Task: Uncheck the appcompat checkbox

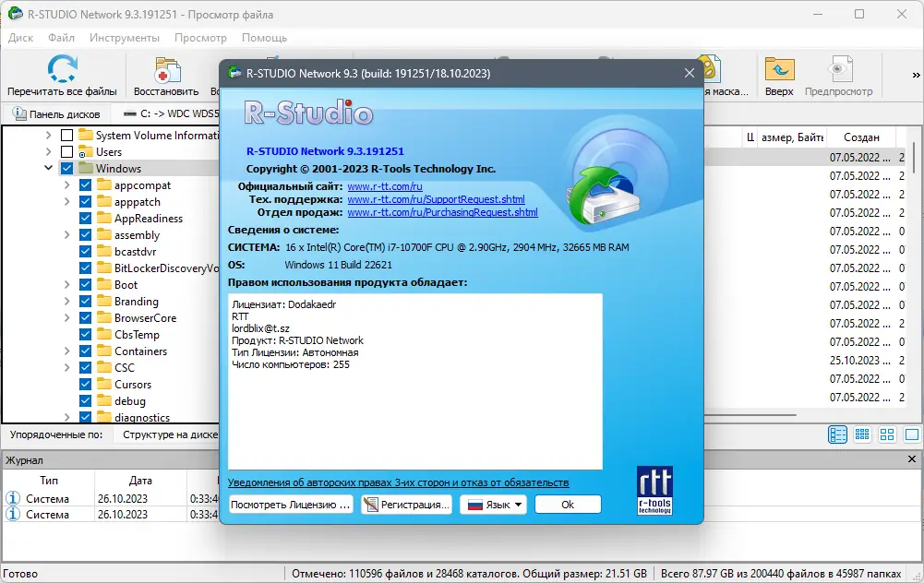Action: coord(85,184)
